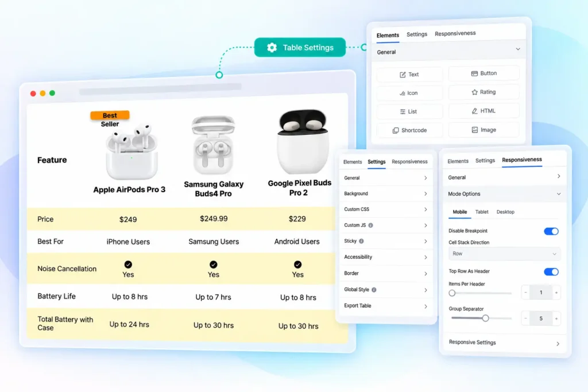Click the Image element picture icon

pos(474,130)
